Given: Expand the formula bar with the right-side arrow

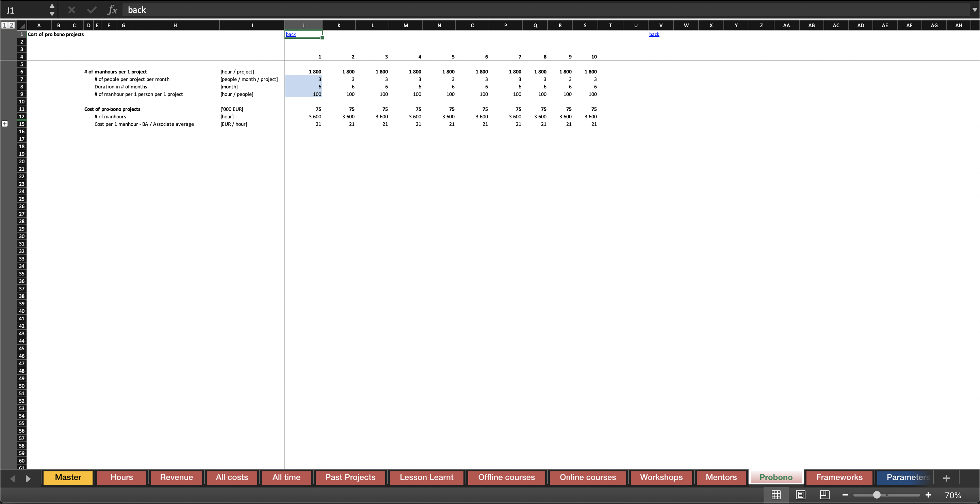Looking at the screenshot, I should (x=975, y=10).
